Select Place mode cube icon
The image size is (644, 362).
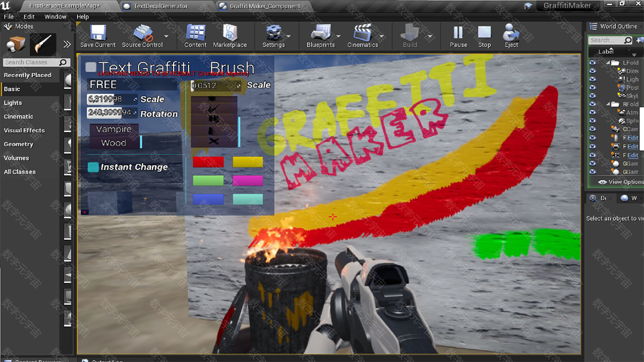[16, 45]
